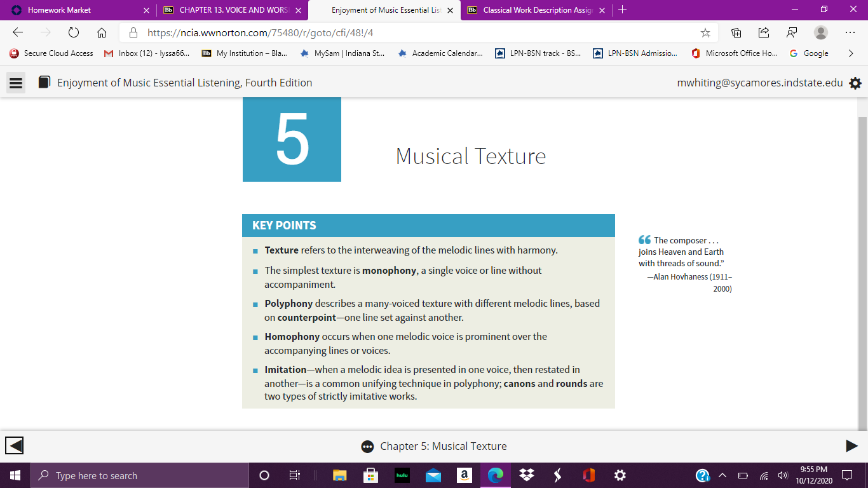The image size is (868, 488).
Task: Click the bold word Imitation
Action: (285, 369)
